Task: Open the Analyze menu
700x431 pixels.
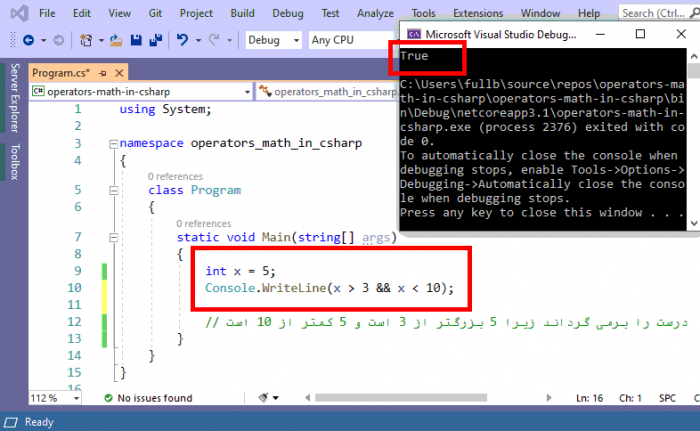Action: pyautogui.click(x=375, y=13)
